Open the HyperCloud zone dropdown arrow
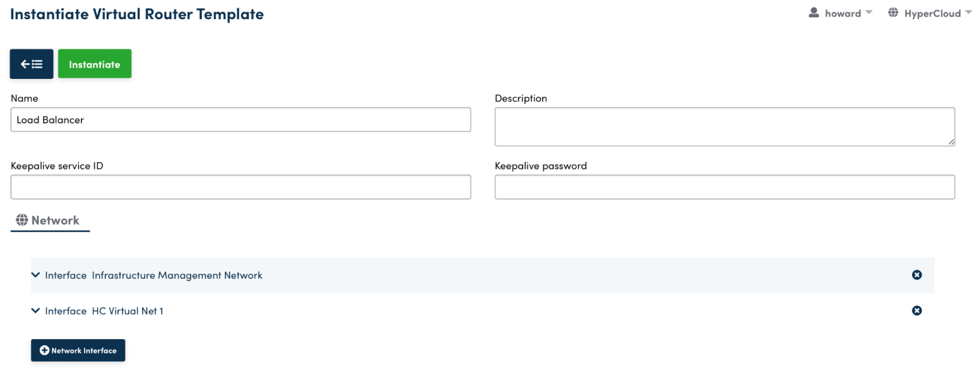980x371 pixels. (969, 12)
